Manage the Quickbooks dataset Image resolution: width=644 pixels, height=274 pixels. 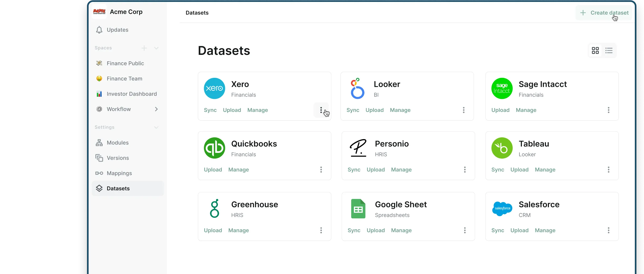pos(239,170)
